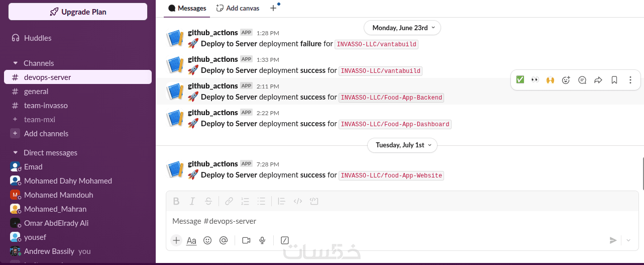The width and height of the screenshot is (644, 265).
Task: Send the message now
Action: (x=613, y=240)
